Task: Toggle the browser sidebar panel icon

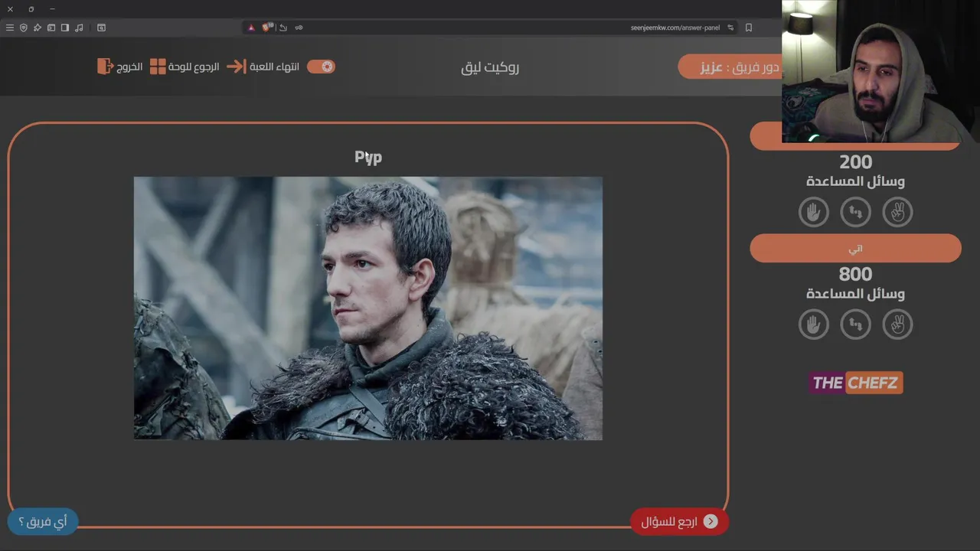Action: click(x=65, y=28)
